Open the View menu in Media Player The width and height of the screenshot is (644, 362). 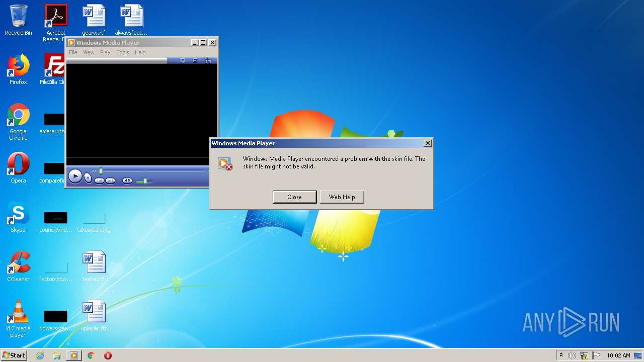click(89, 52)
